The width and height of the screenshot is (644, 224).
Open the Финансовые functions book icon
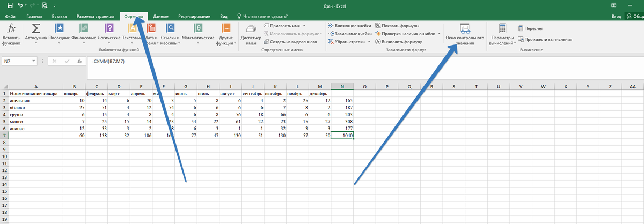coord(84,29)
